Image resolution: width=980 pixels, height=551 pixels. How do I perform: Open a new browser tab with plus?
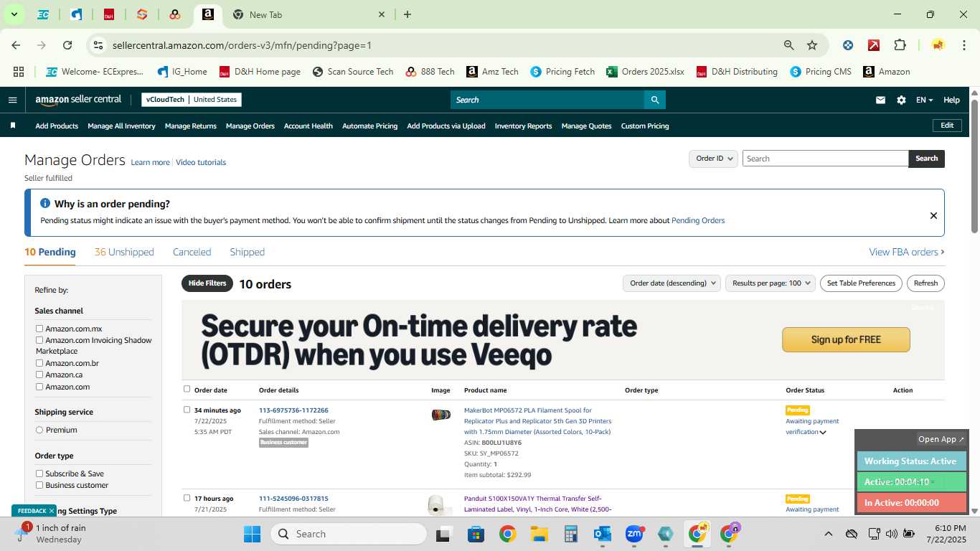pyautogui.click(x=407, y=14)
